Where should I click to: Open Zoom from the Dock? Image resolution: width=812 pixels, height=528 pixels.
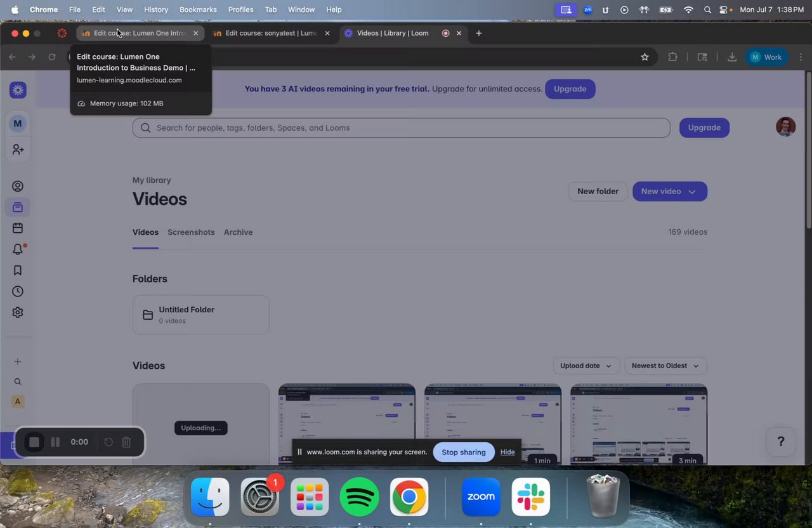point(481,497)
